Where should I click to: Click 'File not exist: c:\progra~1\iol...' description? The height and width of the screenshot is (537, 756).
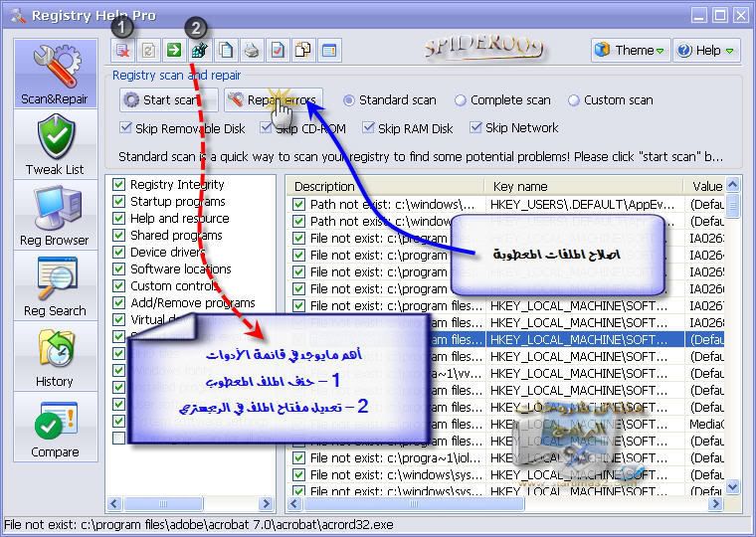click(396, 457)
